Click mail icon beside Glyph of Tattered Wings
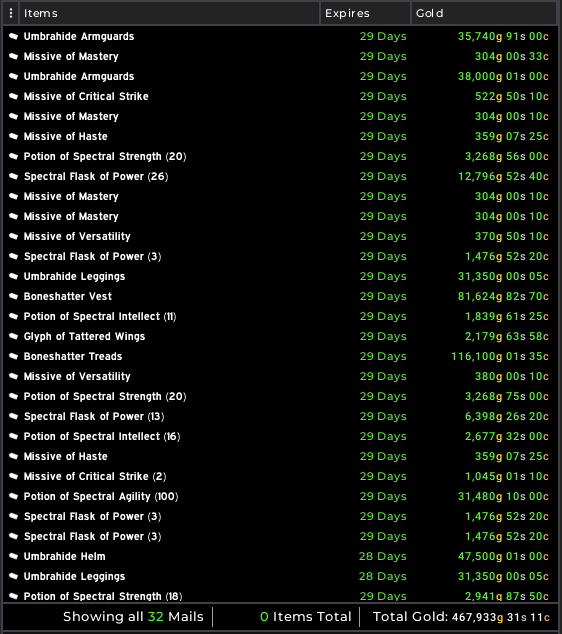 click(13, 336)
